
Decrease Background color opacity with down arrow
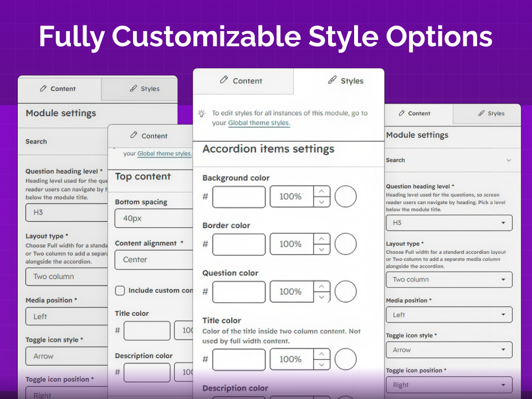click(x=321, y=202)
